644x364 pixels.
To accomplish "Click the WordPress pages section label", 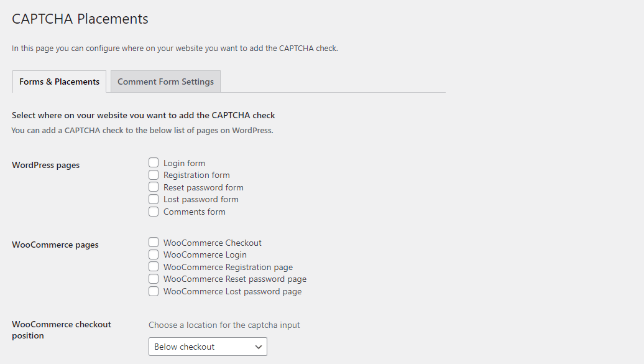I will click(x=45, y=165).
